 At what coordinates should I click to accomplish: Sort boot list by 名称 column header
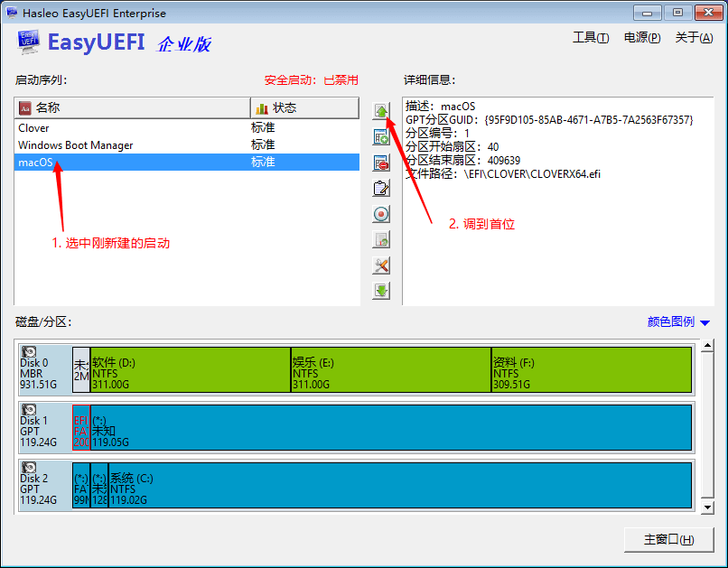(132, 107)
